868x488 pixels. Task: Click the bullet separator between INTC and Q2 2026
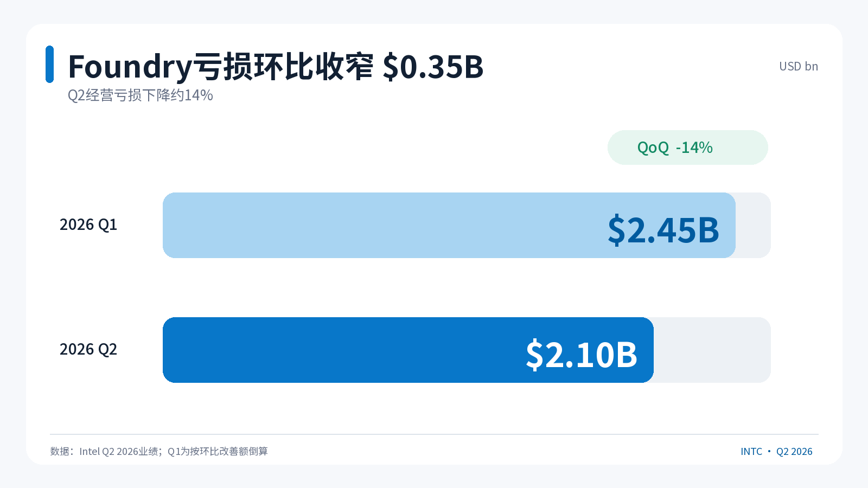click(769, 451)
